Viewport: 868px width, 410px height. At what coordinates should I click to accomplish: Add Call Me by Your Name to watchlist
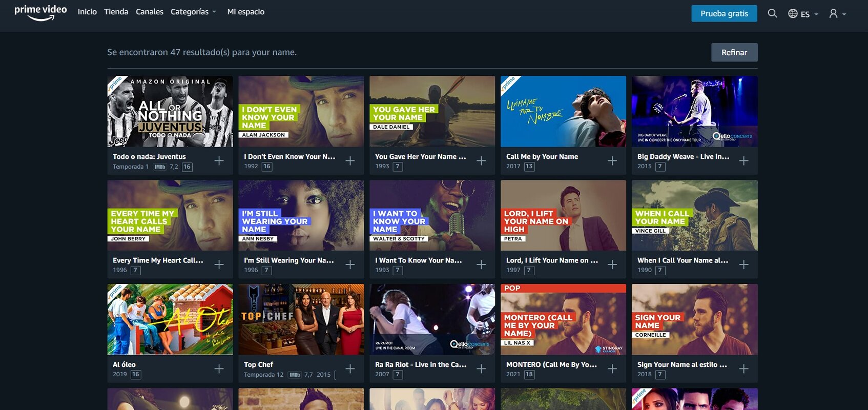[612, 161]
